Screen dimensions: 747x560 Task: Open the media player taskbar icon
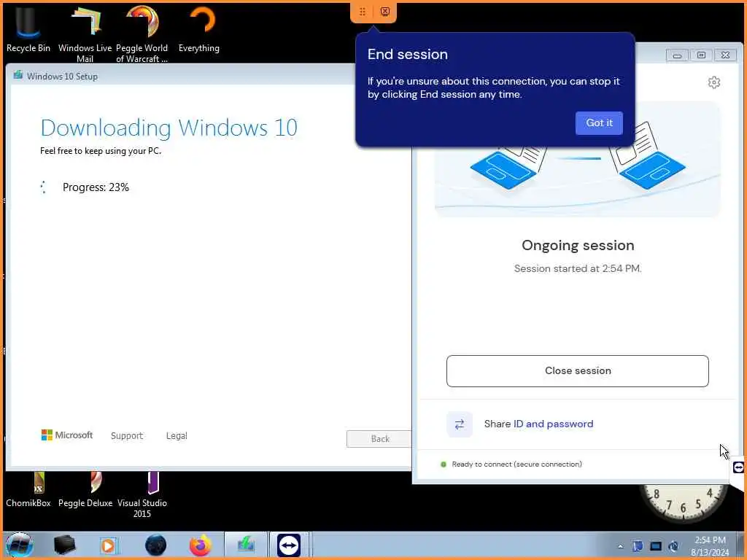pos(109,545)
